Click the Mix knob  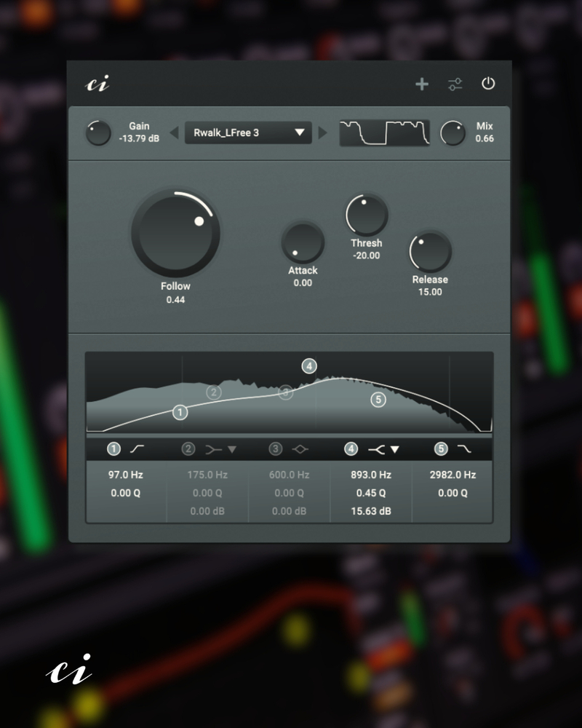click(453, 132)
